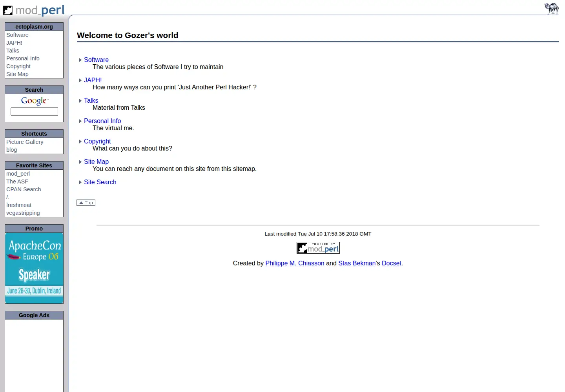Click the ectoplasm.org sidebar header
The width and height of the screenshot is (565, 392).
(34, 27)
